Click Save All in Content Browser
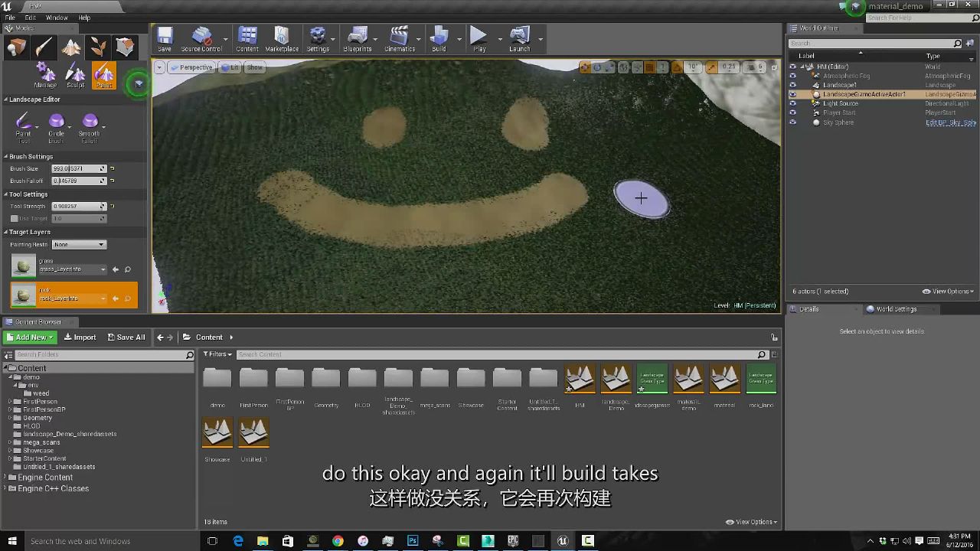This screenshot has width=980, height=551. coord(126,337)
